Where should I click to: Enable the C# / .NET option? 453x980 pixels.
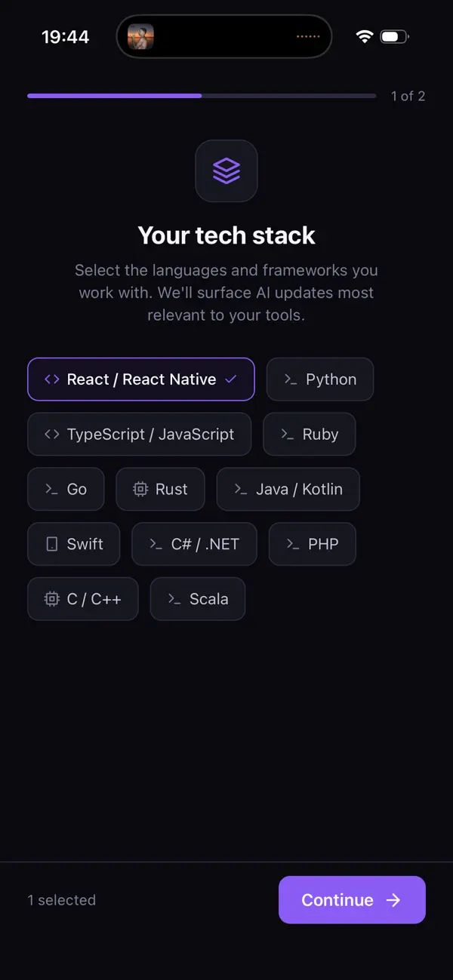click(x=194, y=544)
